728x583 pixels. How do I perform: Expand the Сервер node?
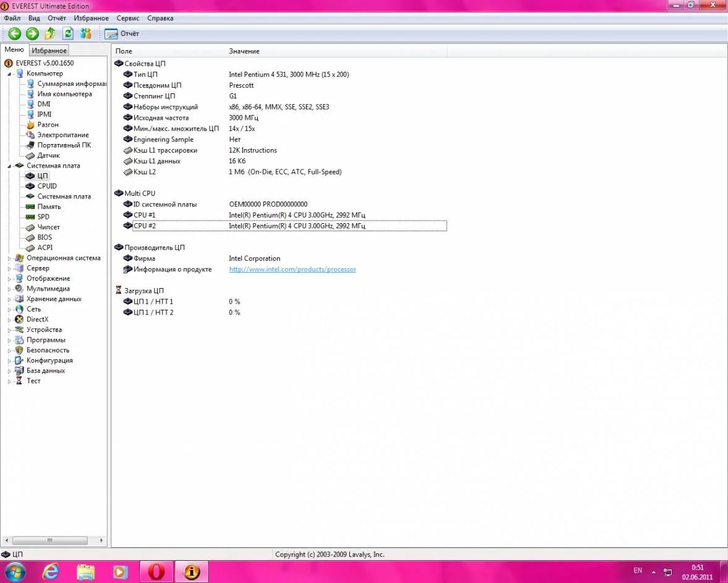[x=9, y=268]
